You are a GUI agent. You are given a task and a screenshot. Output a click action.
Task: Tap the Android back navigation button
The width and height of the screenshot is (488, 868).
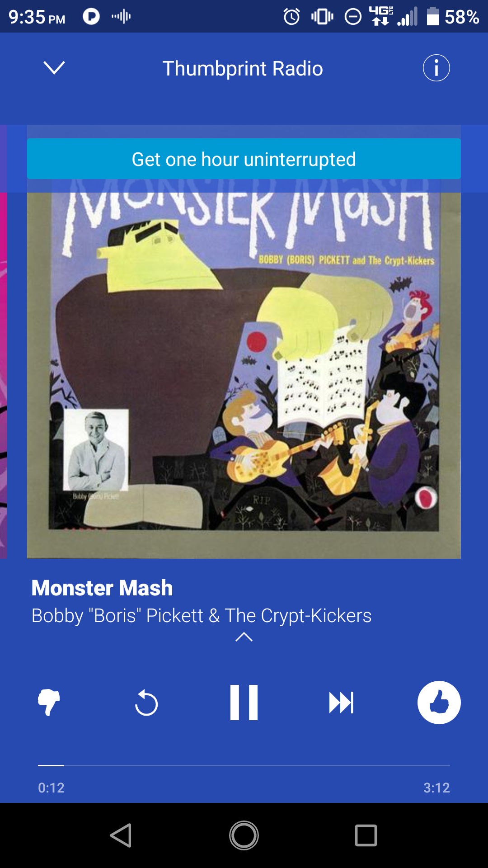121,835
